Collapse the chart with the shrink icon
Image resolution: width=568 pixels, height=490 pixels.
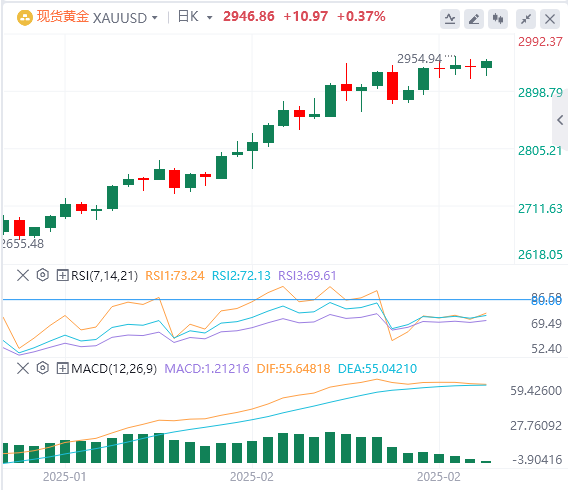click(526, 18)
